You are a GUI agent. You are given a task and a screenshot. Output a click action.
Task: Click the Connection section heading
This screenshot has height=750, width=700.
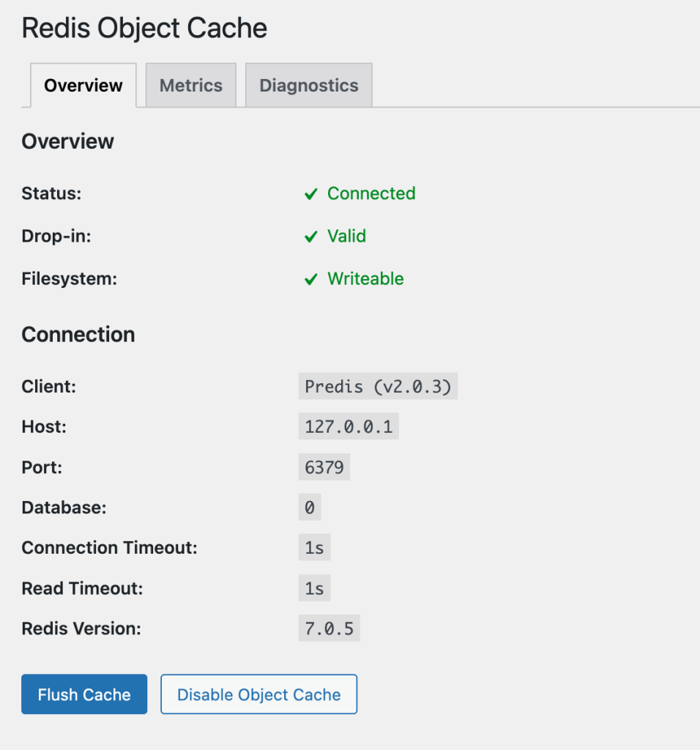coord(78,334)
